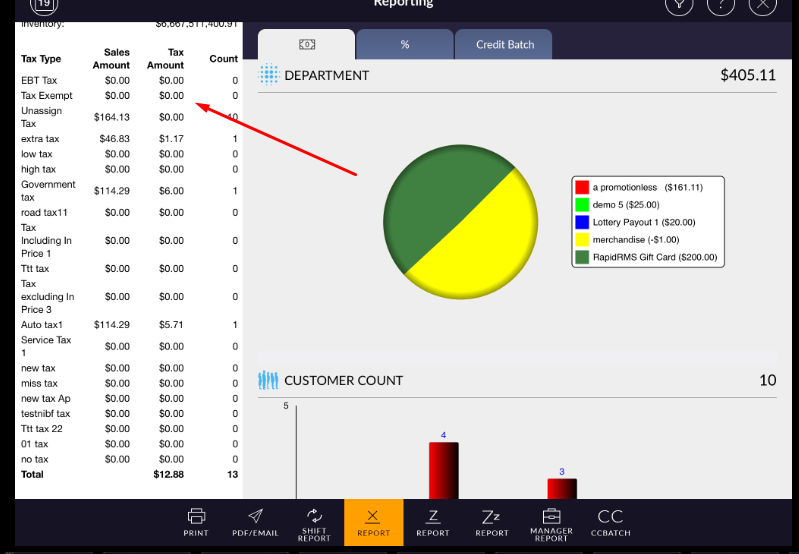Open the Manager Report briefcase icon

(551, 522)
